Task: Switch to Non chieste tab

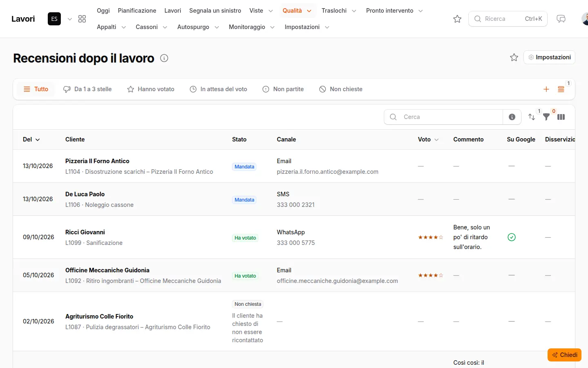Action: pos(341,89)
